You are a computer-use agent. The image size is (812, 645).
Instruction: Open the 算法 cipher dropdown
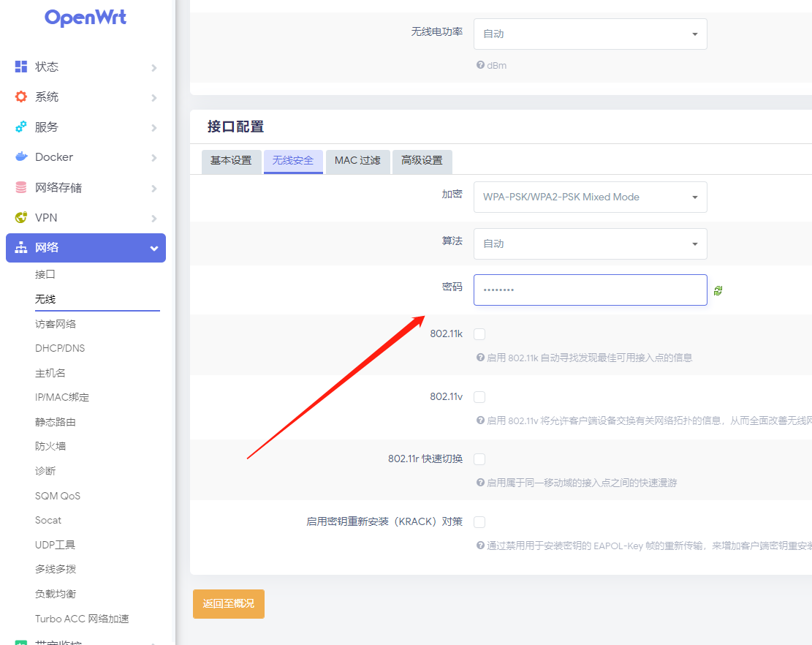click(x=590, y=244)
